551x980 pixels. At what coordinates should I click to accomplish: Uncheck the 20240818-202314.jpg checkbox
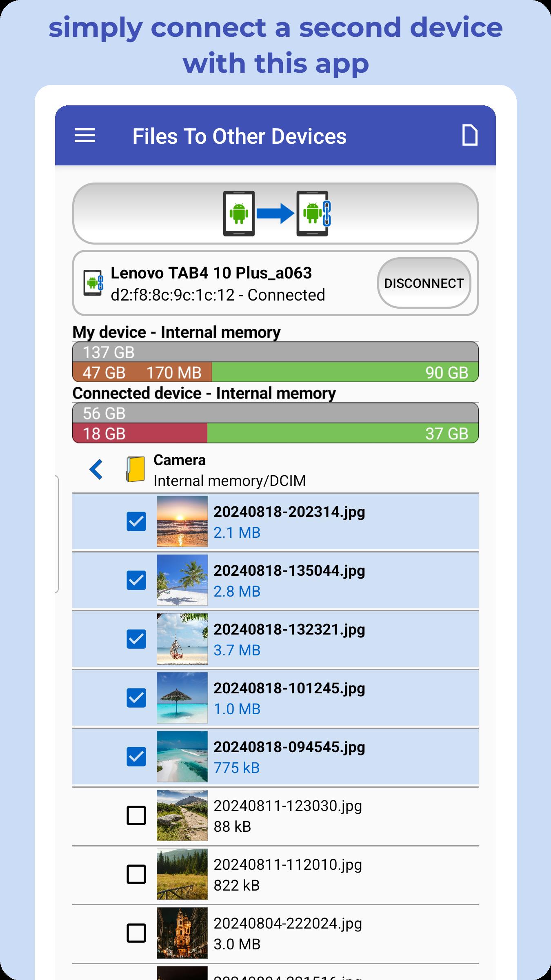click(136, 521)
